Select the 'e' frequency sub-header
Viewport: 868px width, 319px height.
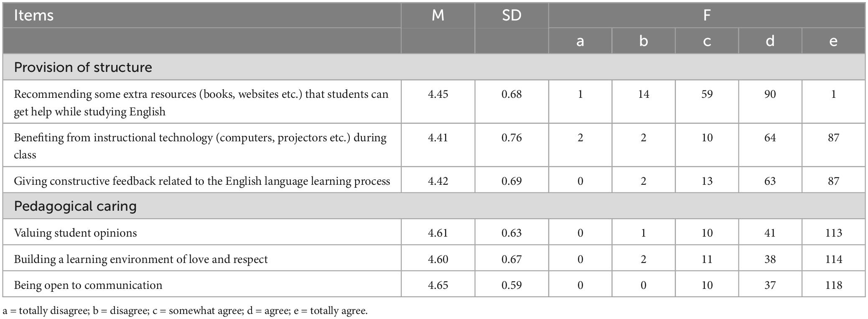point(833,41)
